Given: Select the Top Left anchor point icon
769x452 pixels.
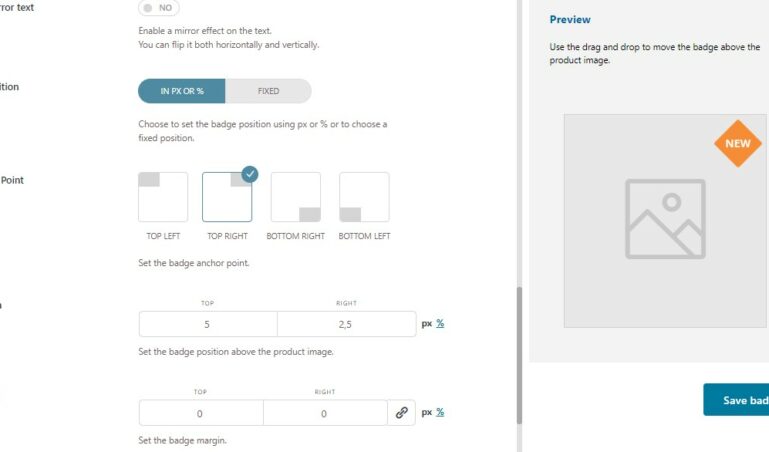Looking at the screenshot, I should click(163, 197).
